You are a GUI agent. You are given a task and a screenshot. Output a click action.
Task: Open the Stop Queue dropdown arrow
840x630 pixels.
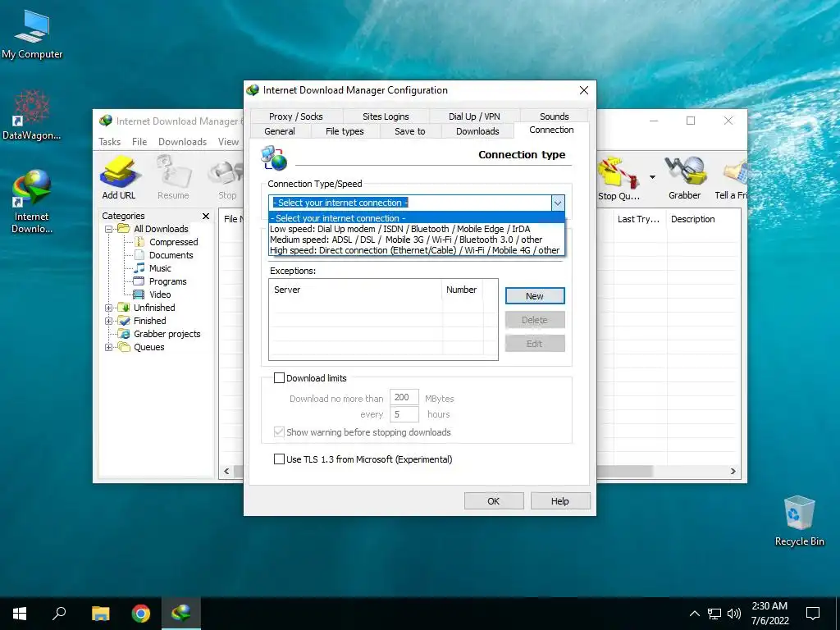point(652,177)
